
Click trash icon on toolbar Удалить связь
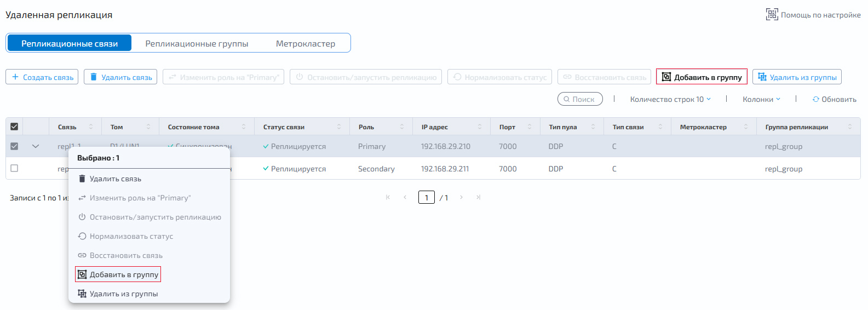94,77
